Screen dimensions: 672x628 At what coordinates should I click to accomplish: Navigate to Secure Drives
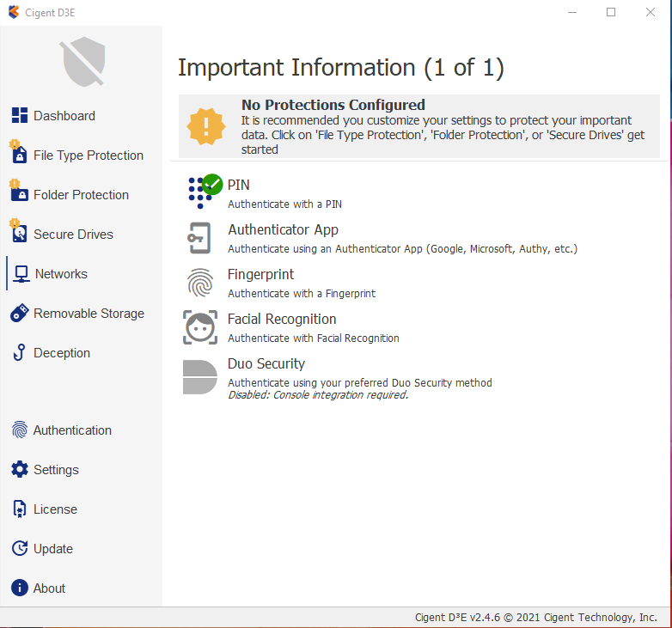(73, 235)
